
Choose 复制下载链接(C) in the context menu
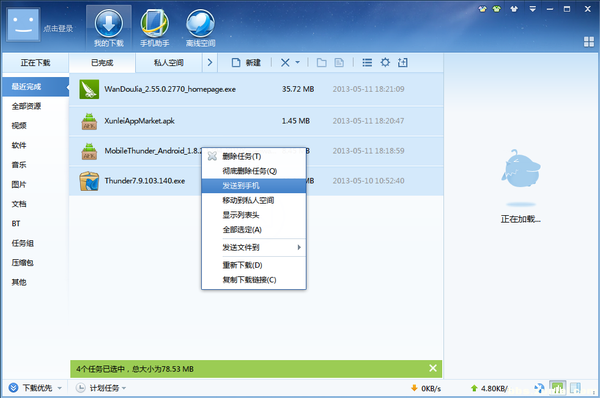(x=254, y=280)
